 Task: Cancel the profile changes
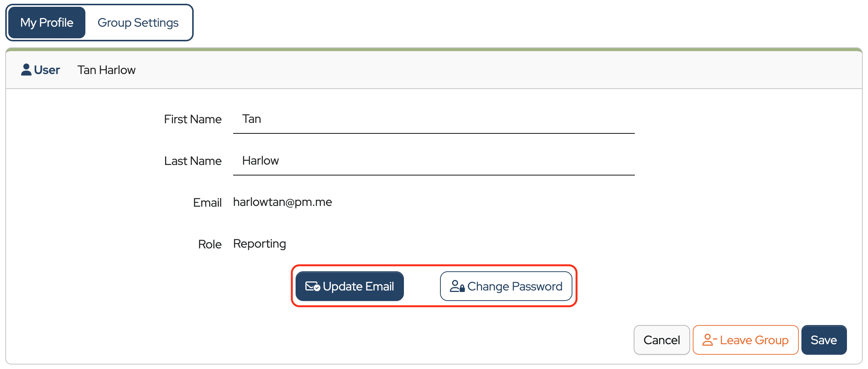pos(662,340)
